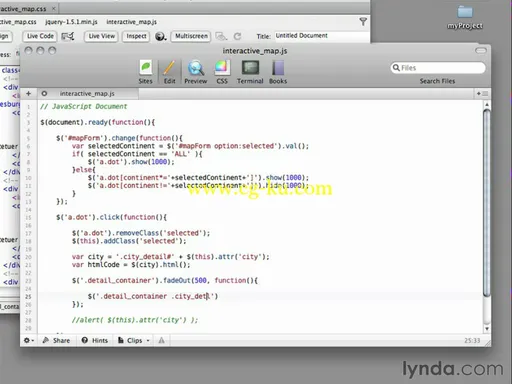Screen dimensions: 512x384
Task: Open the Preview magnifier globe icon
Action: (x=196, y=68)
